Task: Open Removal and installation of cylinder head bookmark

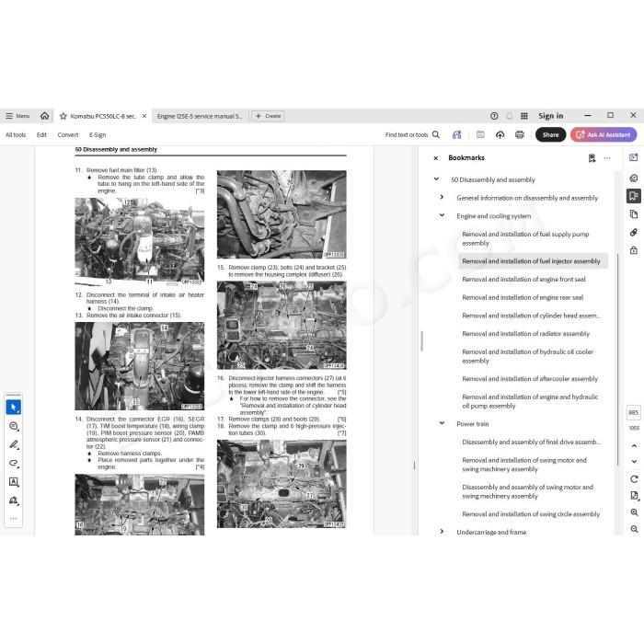Action: coord(531,316)
